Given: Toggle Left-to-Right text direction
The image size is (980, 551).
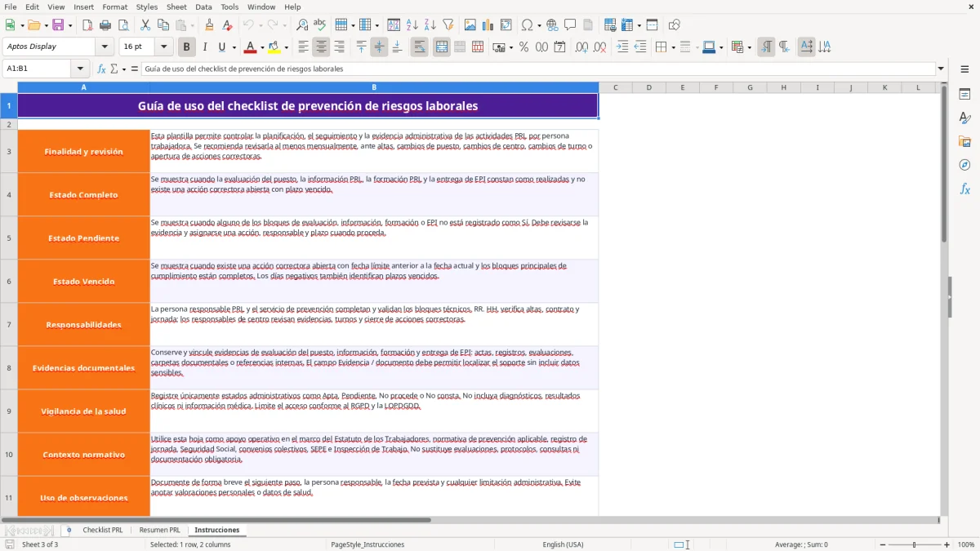Looking at the screenshot, I should (x=766, y=47).
